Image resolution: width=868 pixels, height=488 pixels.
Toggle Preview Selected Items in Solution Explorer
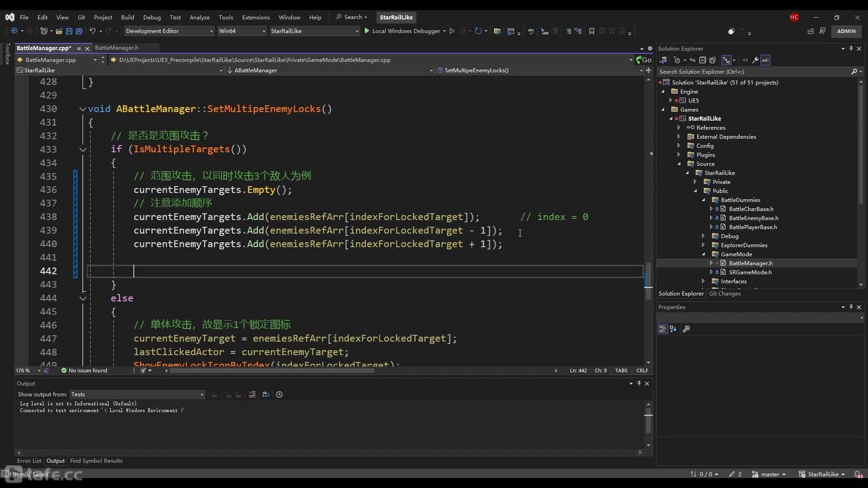765,60
